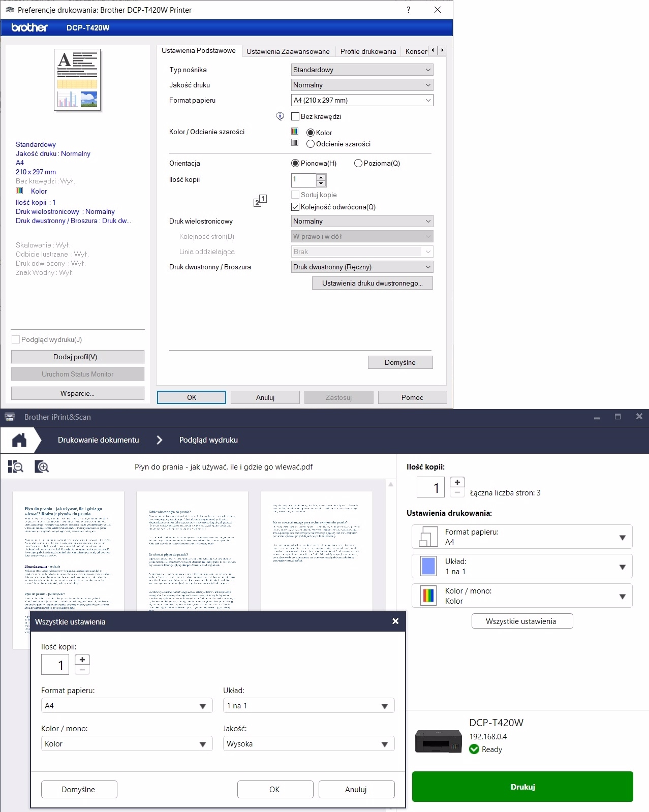This screenshot has height=812, width=649.
Task: Click the zoom out preview icon
Action: coord(16,466)
